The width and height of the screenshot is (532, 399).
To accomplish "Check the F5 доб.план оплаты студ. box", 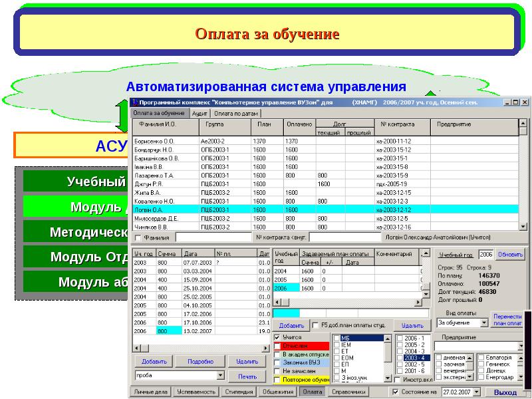I will click(315, 326).
